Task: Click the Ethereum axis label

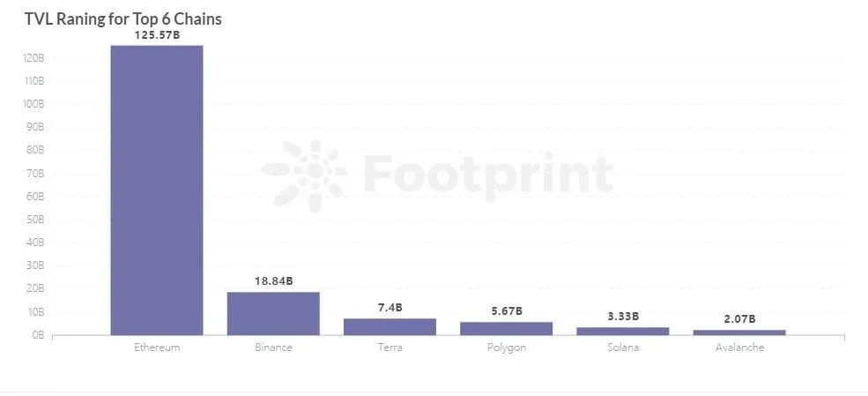Action: tap(157, 347)
